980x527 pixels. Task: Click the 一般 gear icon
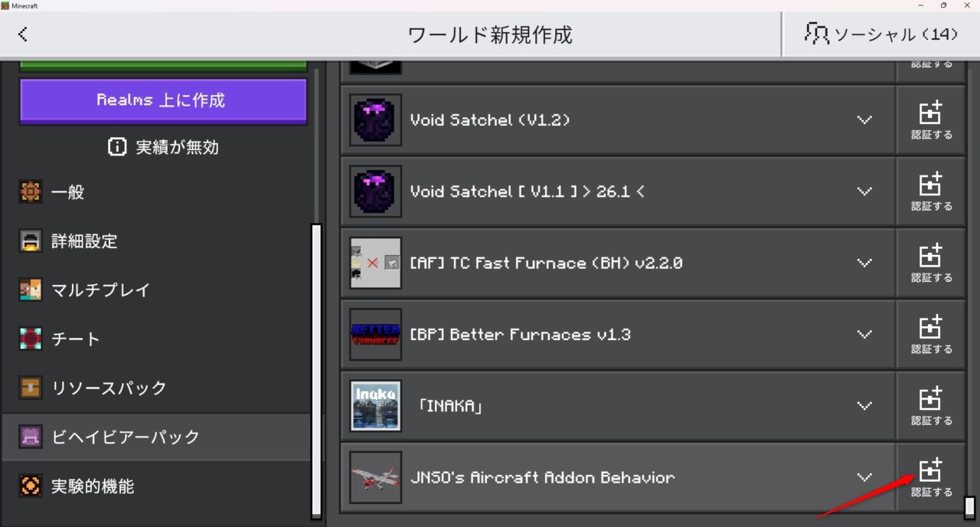pyautogui.click(x=31, y=192)
